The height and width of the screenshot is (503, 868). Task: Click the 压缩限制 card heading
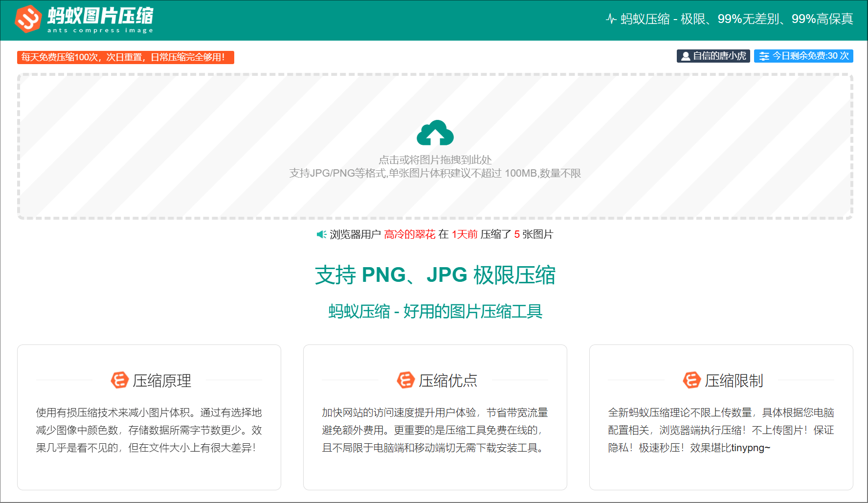click(734, 381)
